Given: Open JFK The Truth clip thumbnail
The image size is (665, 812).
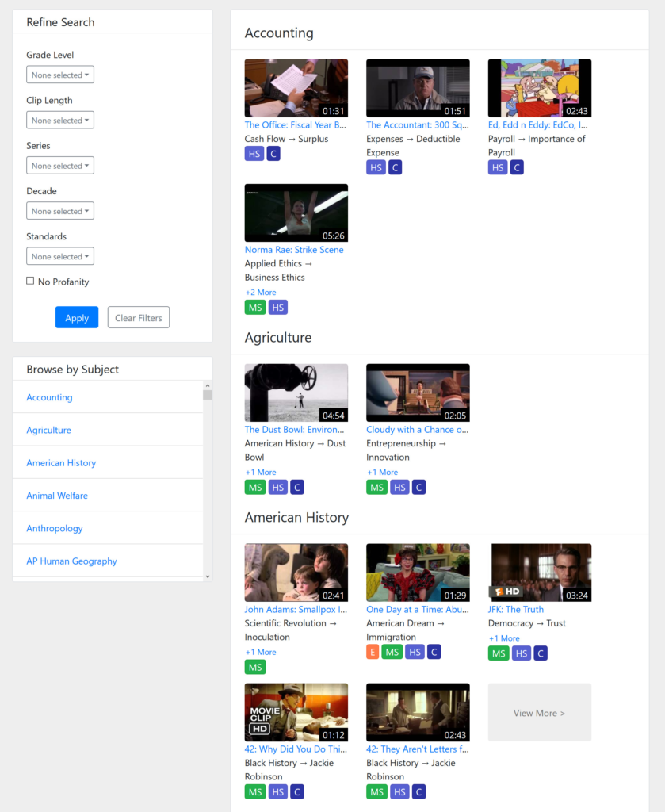Looking at the screenshot, I should coord(539,573).
